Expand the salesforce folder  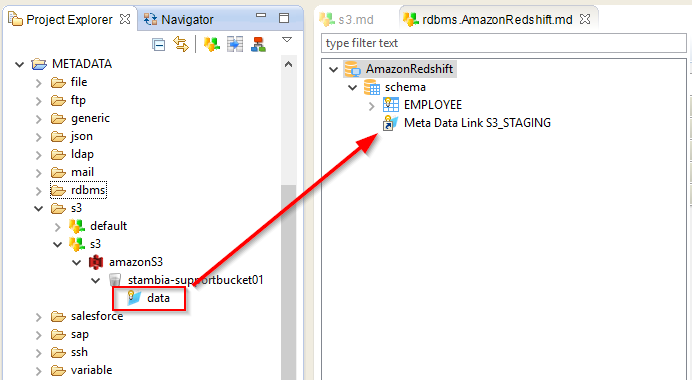pyautogui.click(x=39, y=317)
